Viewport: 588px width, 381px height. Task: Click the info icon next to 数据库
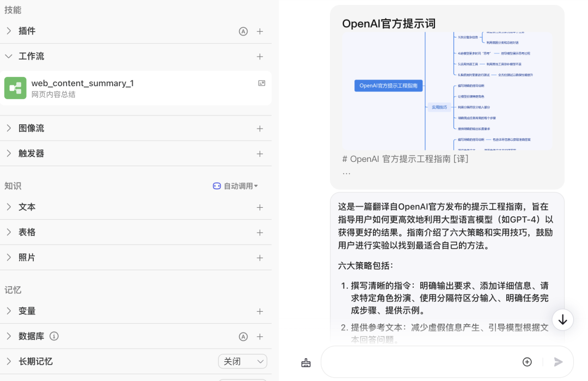click(54, 336)
